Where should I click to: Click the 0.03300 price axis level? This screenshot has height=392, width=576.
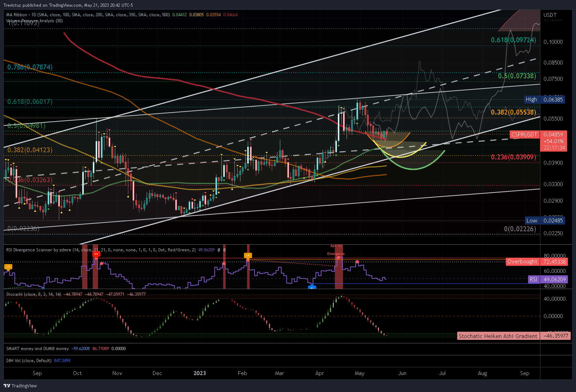pyautogui.click(x=553, y=184)
